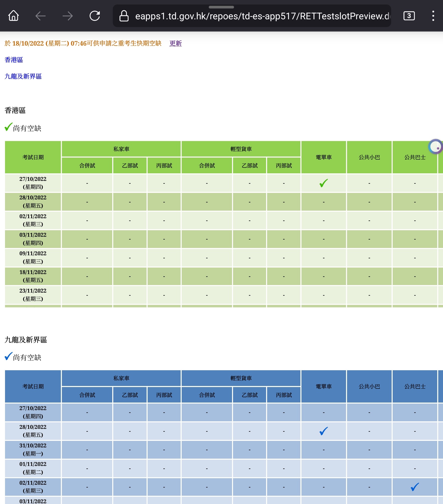Select blue table 輕型貨車 header

click(x=241, y=378)
